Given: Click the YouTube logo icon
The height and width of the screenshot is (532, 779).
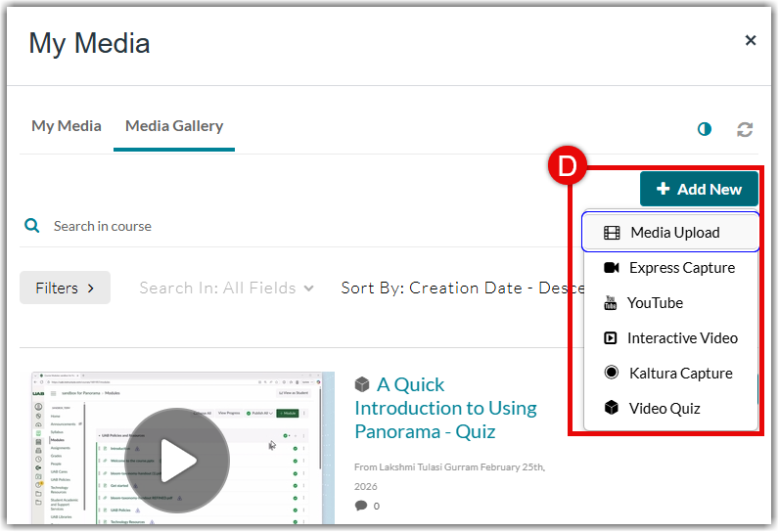Looking at the screenshot, I should (x=610, y=303).
